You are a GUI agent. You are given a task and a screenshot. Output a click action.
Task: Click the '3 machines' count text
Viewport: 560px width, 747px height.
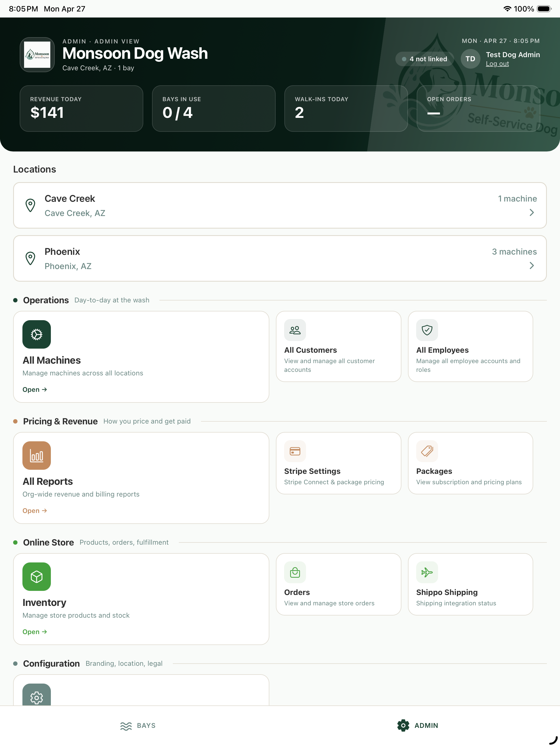click(514, 252)
